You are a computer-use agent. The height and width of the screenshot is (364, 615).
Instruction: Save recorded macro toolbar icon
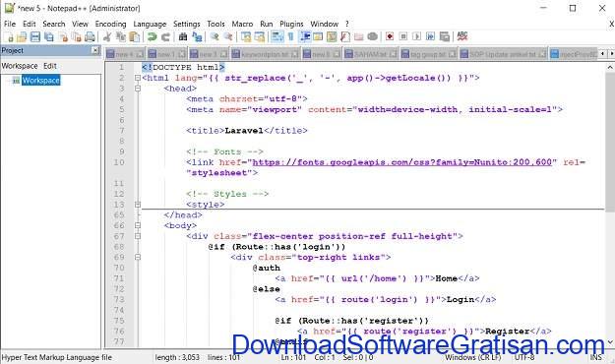(x=445, y=36)
